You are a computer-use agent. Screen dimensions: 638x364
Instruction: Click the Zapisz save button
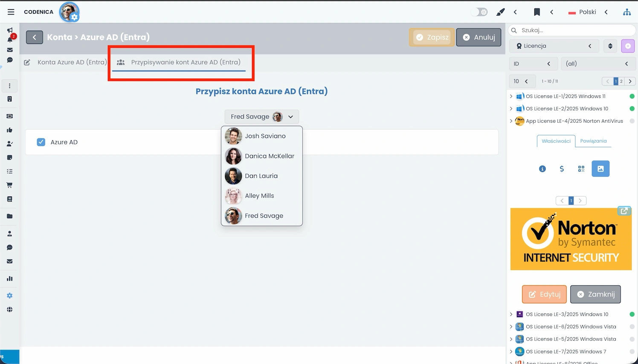pyautogui.click(x=432, y=38)
